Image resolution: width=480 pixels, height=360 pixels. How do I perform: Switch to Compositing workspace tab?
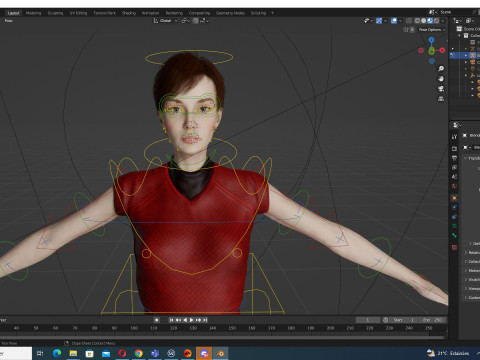click(199, 13)
